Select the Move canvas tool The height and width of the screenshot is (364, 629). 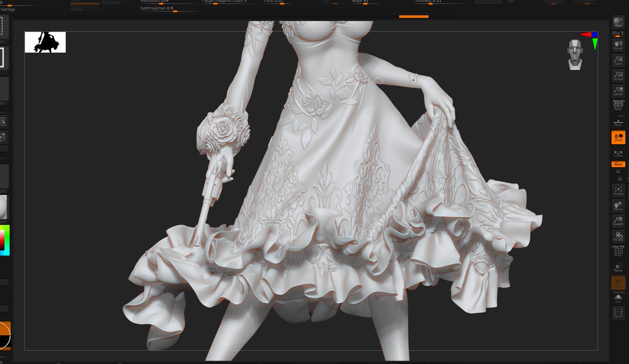[x=618, y=206]
